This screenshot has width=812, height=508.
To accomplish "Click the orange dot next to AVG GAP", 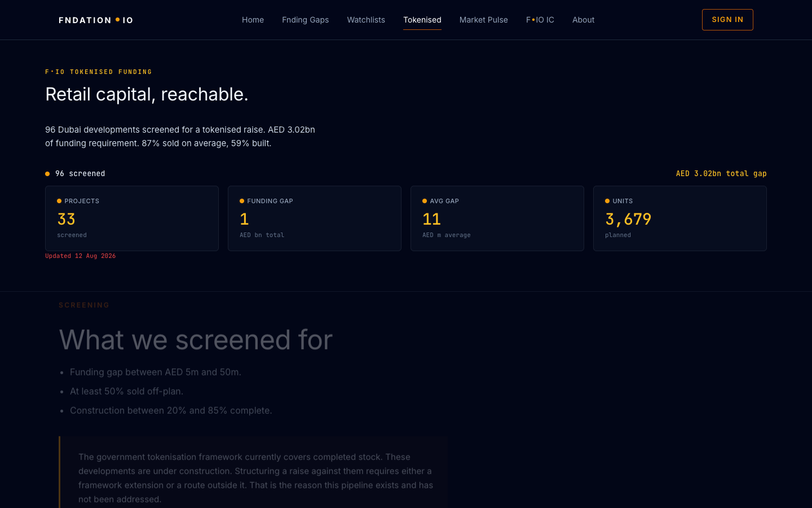I will [x=425, y=201].
